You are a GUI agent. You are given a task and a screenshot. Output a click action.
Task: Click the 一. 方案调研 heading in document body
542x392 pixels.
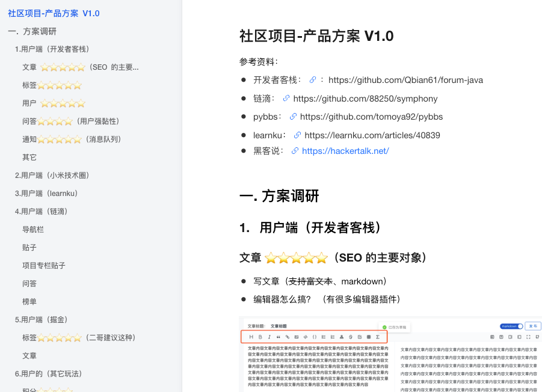pyautogui.click(x=279, y=196)
